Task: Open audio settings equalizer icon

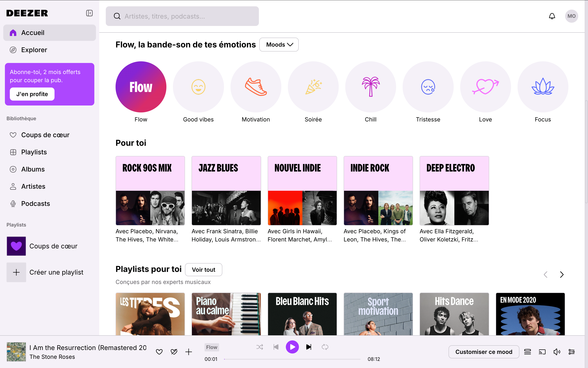Action: click(571, 352)
